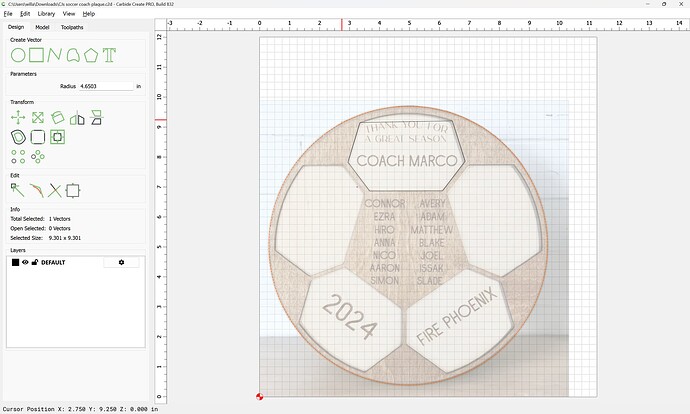This screenshot has height=414, width=690.
Task: Open the Linear Array tool
Action: tap(18, 157)
